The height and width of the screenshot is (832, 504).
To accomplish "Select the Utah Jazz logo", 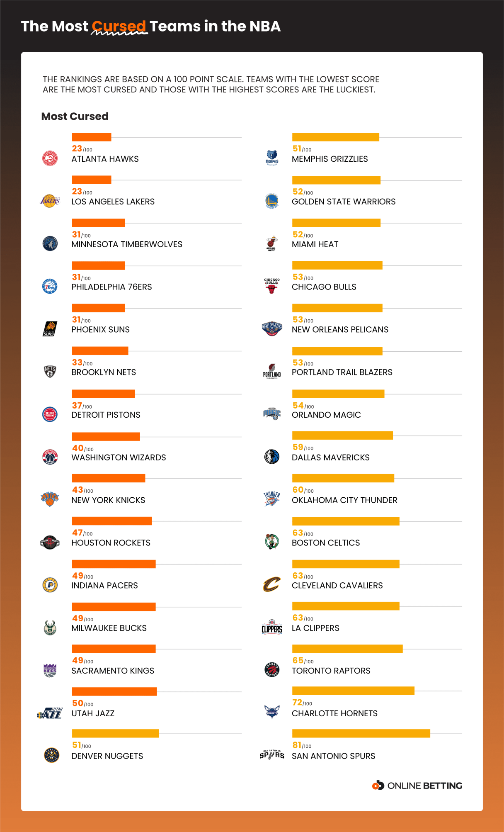I will point(50,713).
